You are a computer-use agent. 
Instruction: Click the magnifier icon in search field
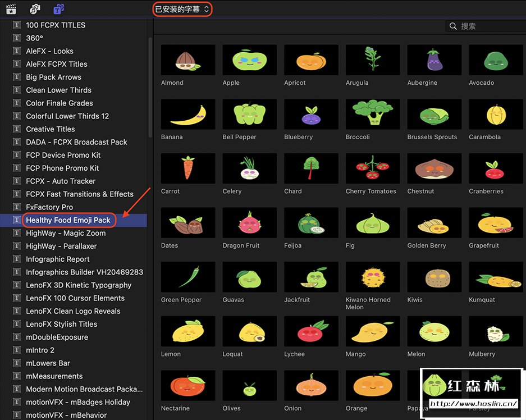[453, 26]
